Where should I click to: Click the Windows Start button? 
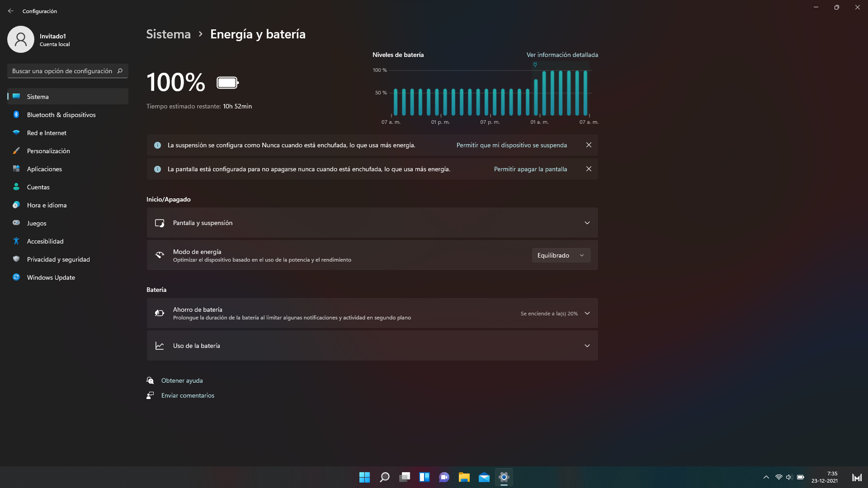pos(364,477)
